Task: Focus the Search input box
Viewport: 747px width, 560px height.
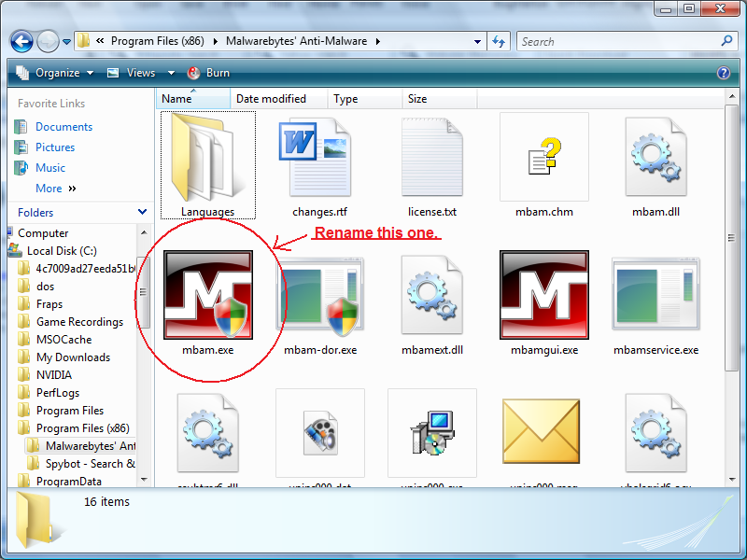Action: tap(619, 41)
